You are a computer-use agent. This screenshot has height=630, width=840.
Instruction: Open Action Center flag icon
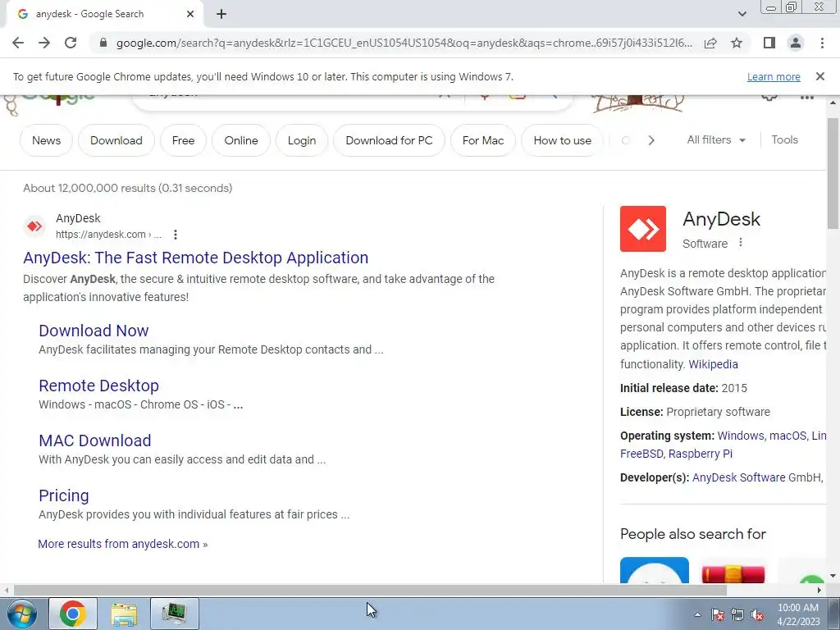(717, 614)
